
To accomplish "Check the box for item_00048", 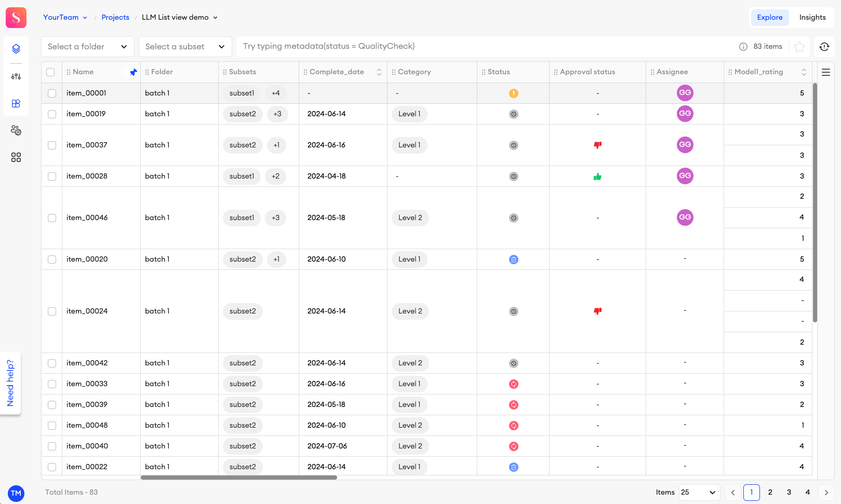I will click(52, 426).
